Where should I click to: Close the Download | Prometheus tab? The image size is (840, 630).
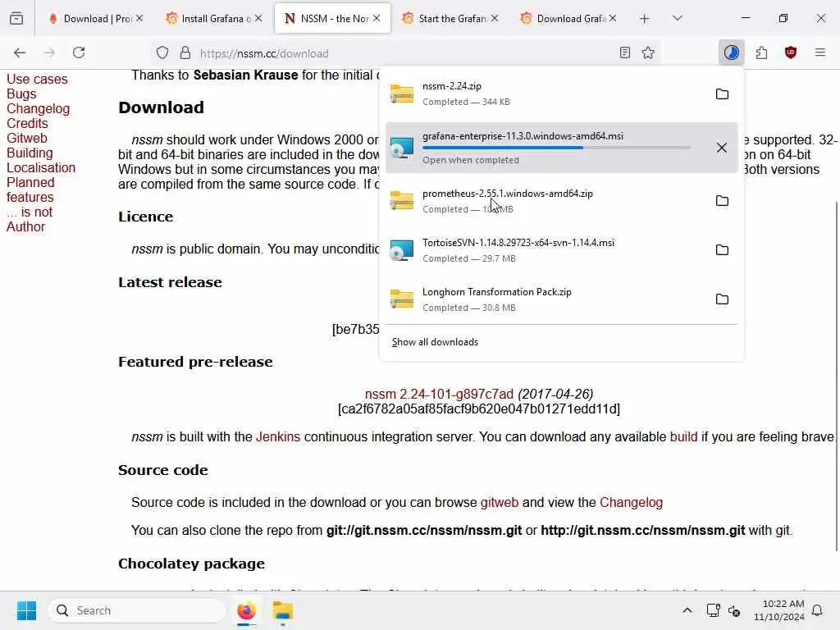coord(139,18)
